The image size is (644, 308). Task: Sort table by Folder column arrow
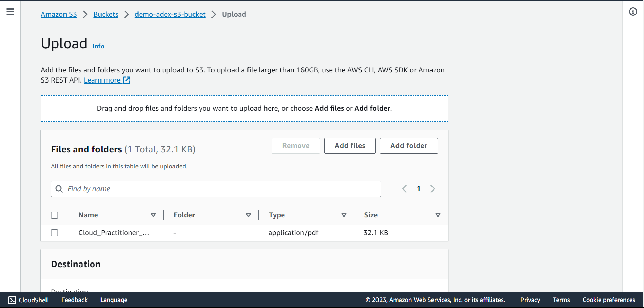point(249,215)
